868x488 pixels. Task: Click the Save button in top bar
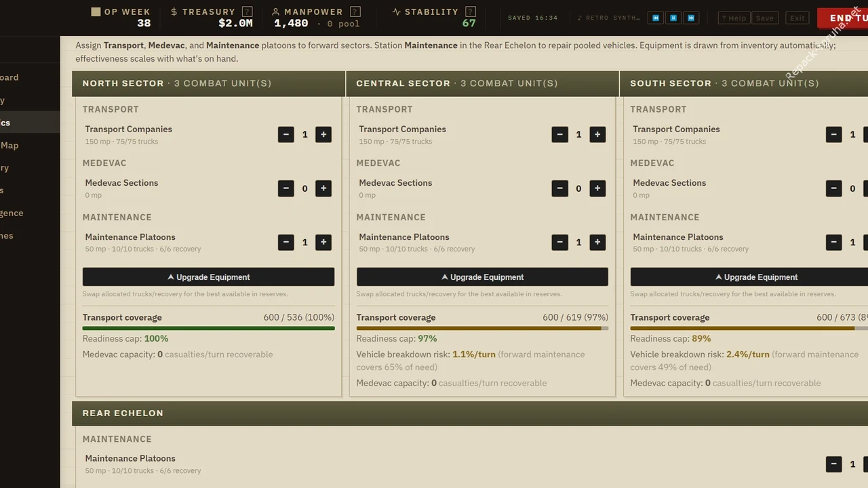click(764, 18)
